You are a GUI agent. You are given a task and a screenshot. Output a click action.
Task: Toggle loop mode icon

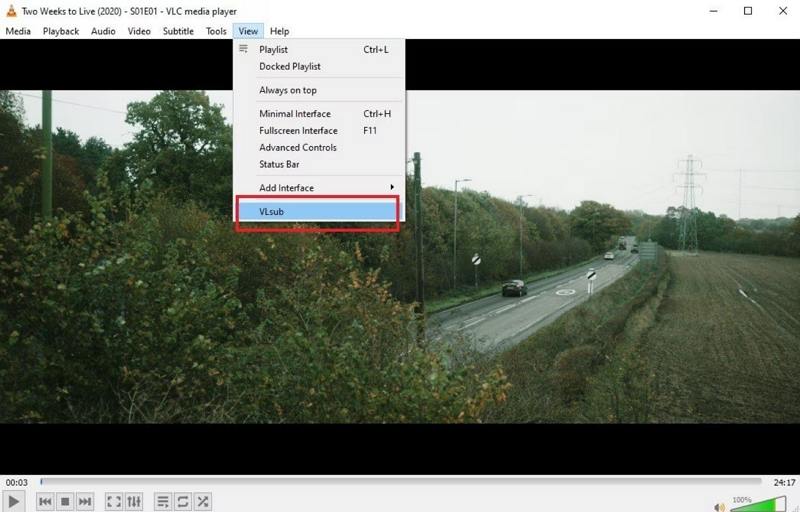point(182,502)
